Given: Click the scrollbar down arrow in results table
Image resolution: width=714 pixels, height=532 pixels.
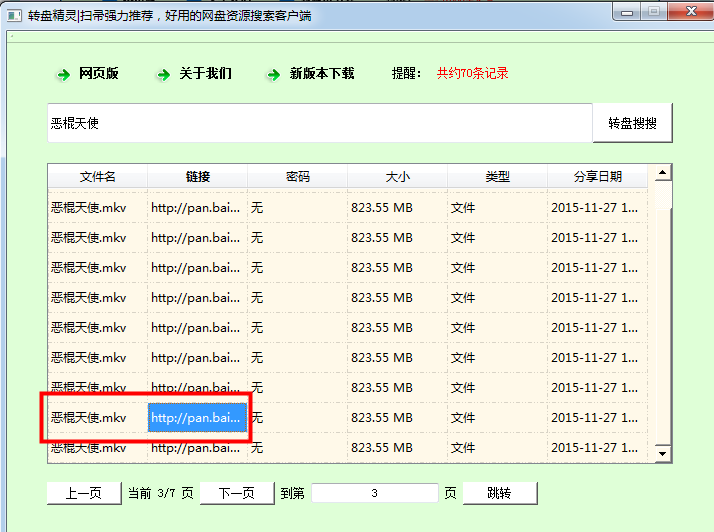Looking at the screenshot, I should tap(663, 454).
